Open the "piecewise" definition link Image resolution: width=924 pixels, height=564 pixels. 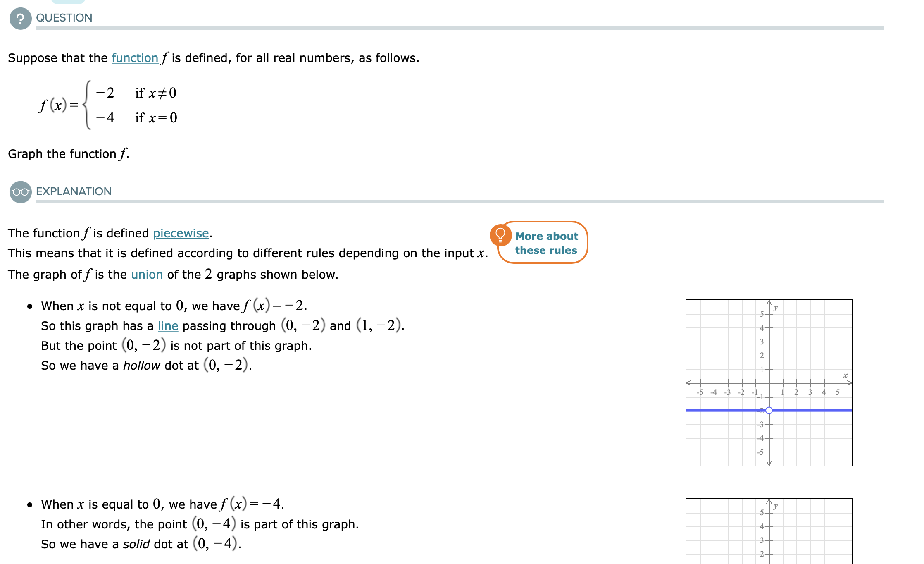(181, 233)
